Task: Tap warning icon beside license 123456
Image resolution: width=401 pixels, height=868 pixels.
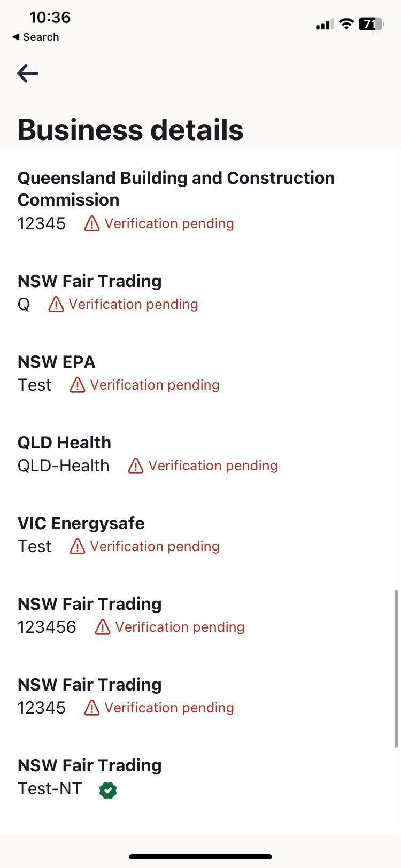Action: [x=103, y=627]
